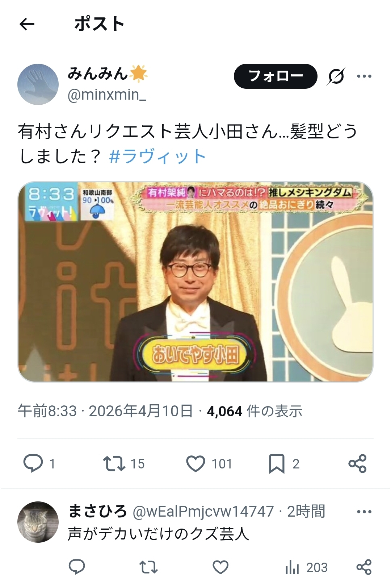The width and height of the screenshot is (391, 588).
Task: Open the おいでやす小田 TV screenshot image
Action: point(195,282)
